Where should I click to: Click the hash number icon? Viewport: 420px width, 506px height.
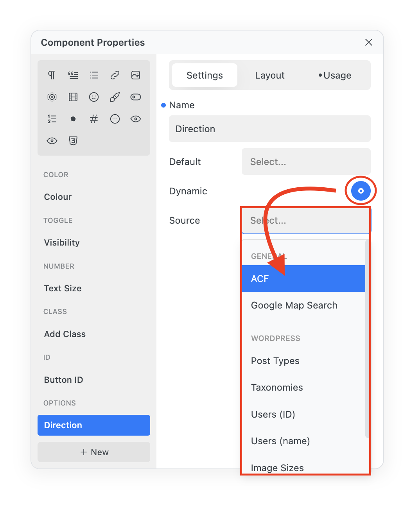pyautogui.click(x=94, y=119)
